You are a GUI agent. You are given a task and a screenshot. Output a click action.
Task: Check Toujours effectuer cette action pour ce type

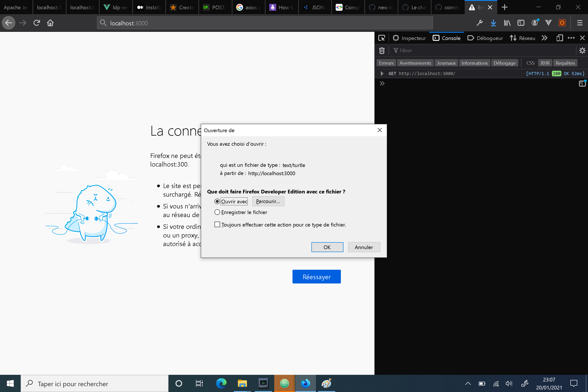(217, 224)
